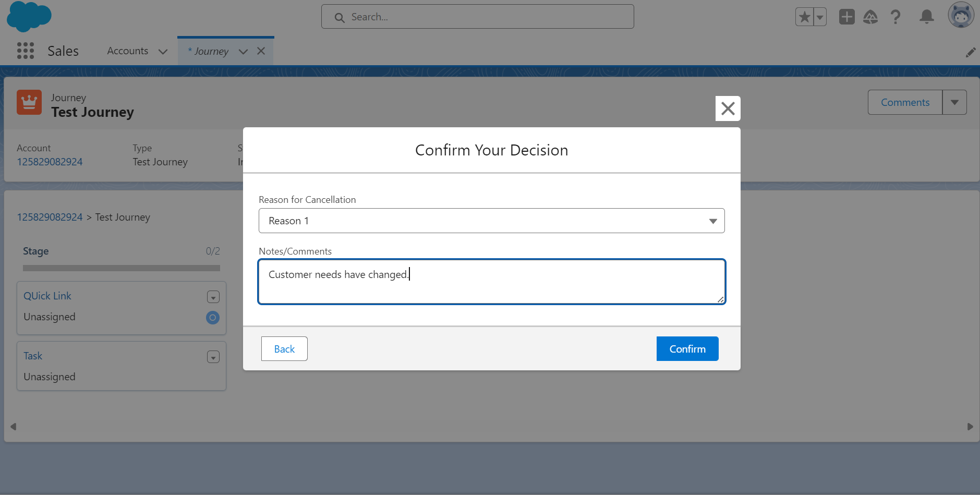
Task: Open global actions with the plus icon
Action: click(846, 16)
